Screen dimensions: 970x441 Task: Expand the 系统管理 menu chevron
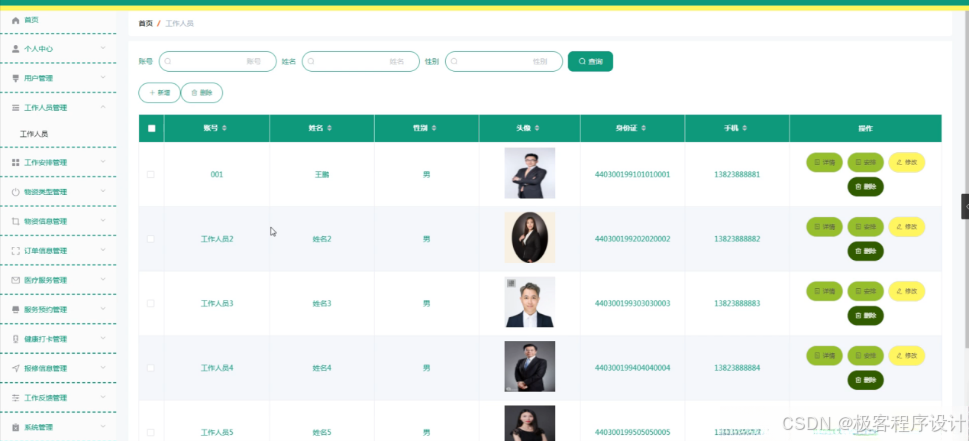103,427
